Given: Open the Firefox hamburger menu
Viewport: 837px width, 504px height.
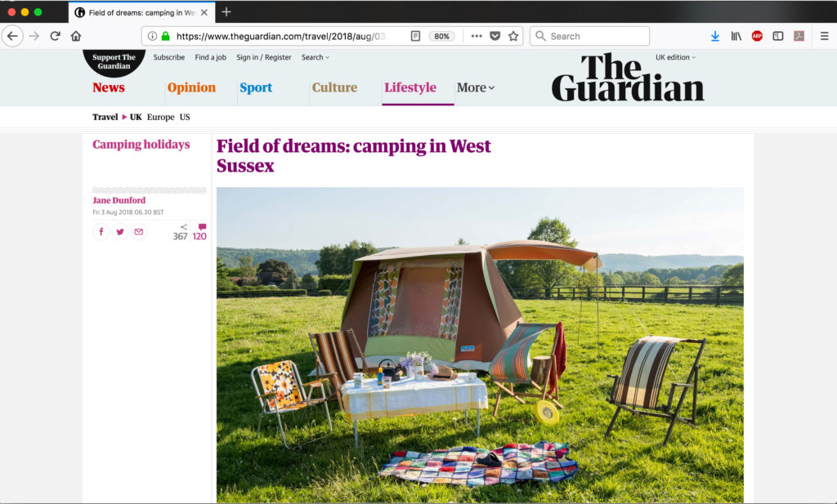Looking at the screenshot, I should [x=824, y=36].
